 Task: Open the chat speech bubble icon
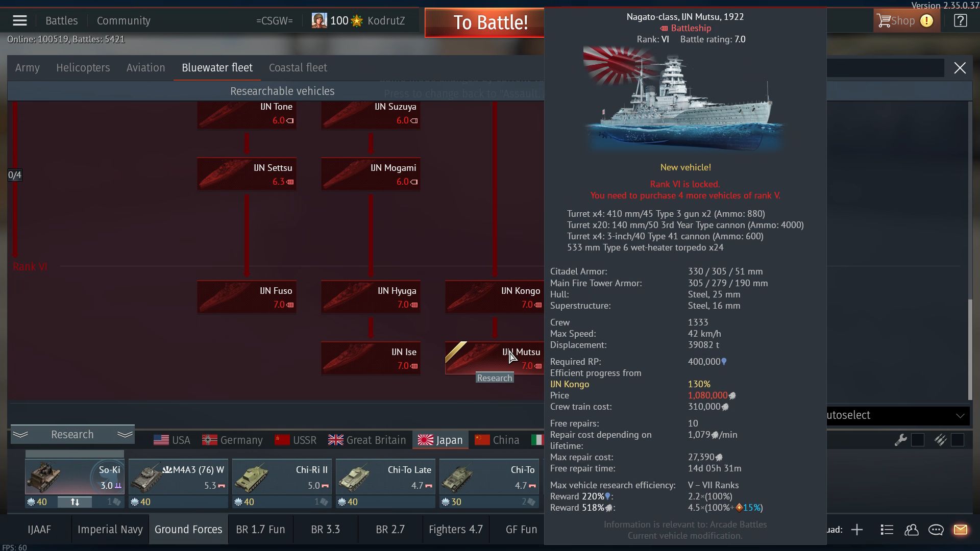[x=936, y=530]
